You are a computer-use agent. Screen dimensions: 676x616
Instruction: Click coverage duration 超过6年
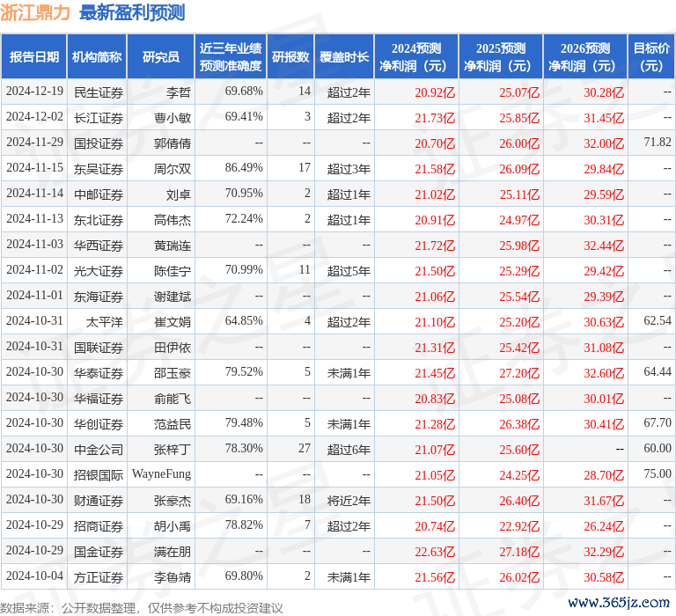click(x=349, y=450)
